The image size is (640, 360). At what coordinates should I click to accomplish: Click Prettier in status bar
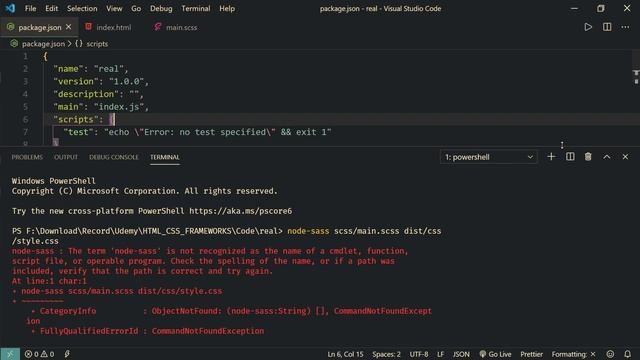(x=531, y=354)
